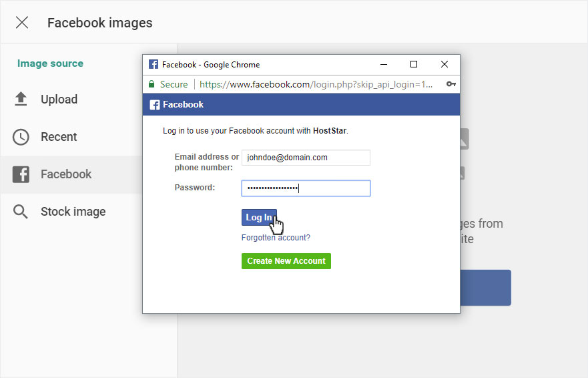588x378 pixels.
Task: Click the HostStar login instruction text
Action: (x=256, y=131)
